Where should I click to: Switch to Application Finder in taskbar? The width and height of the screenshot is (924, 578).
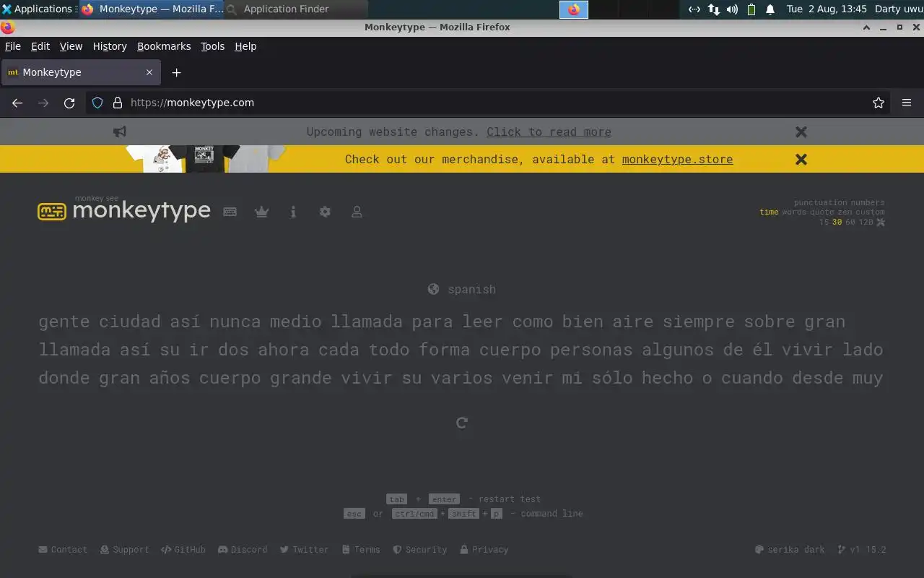[x=296, y=9]
